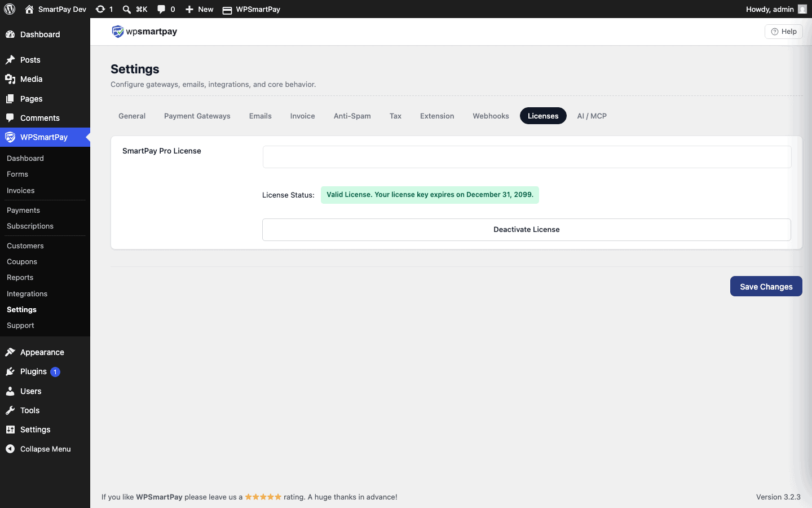Click the Plugins plug icon
812x508 pixels.
(10, 371)
